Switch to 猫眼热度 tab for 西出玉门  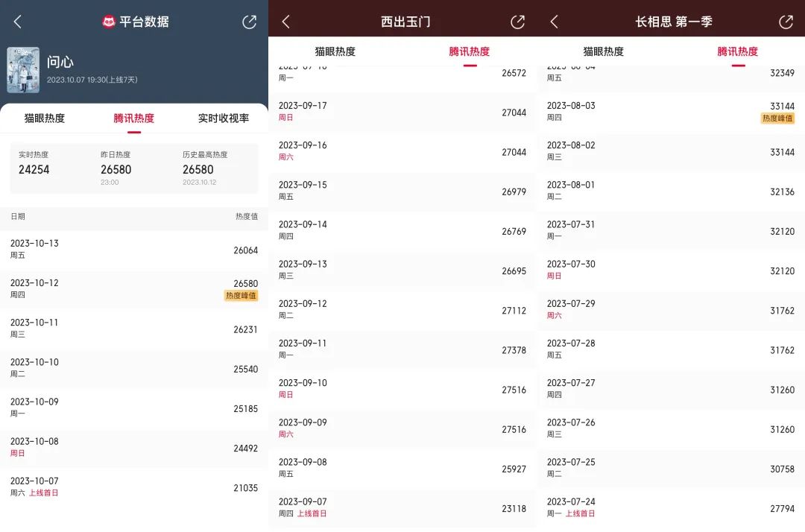(335, 51)
